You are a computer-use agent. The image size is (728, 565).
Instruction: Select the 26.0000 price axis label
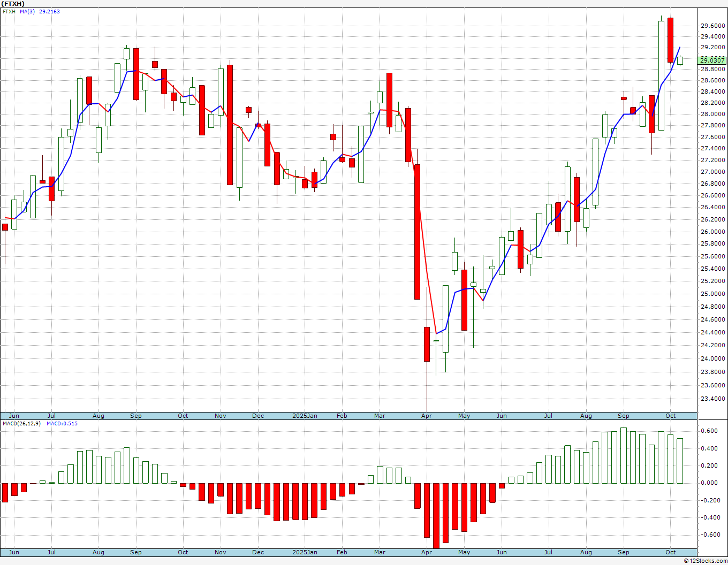712,232
